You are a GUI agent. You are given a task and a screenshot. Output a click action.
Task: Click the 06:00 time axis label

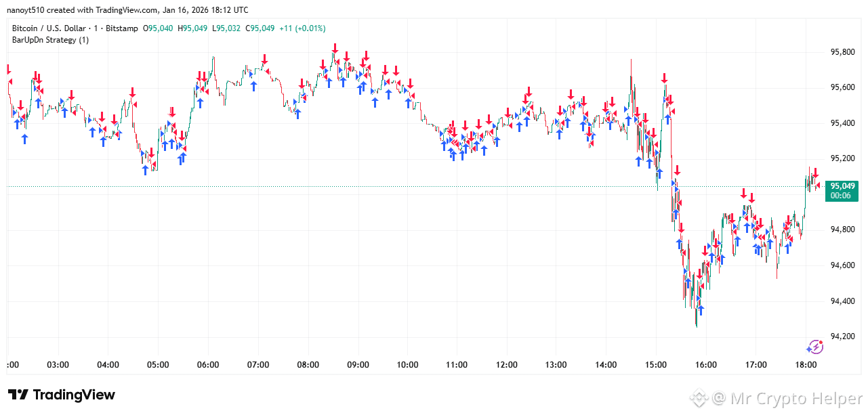point(208,364)
